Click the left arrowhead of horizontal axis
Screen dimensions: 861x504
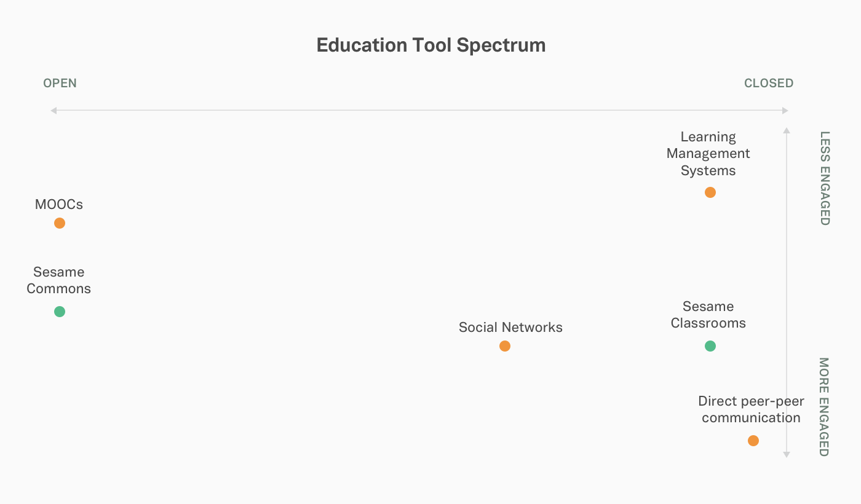pos(54,111)
